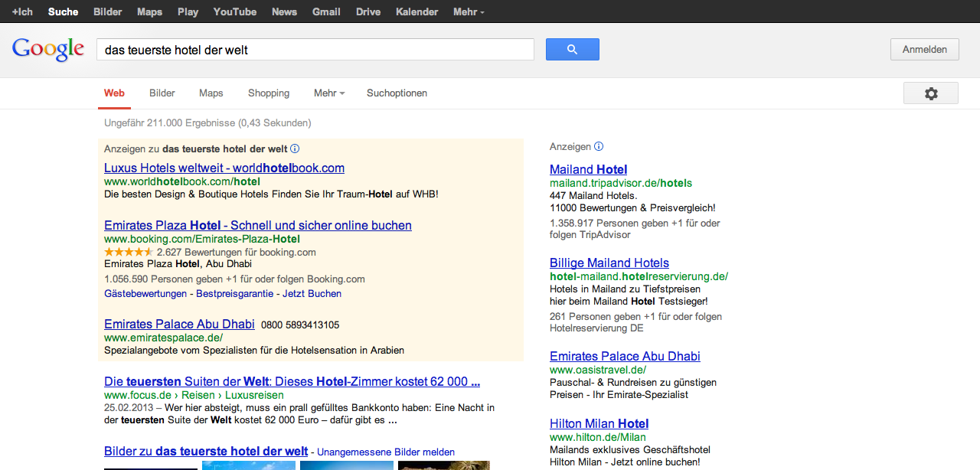Click Hilton Milan Hotel ad link

(599, 423)
